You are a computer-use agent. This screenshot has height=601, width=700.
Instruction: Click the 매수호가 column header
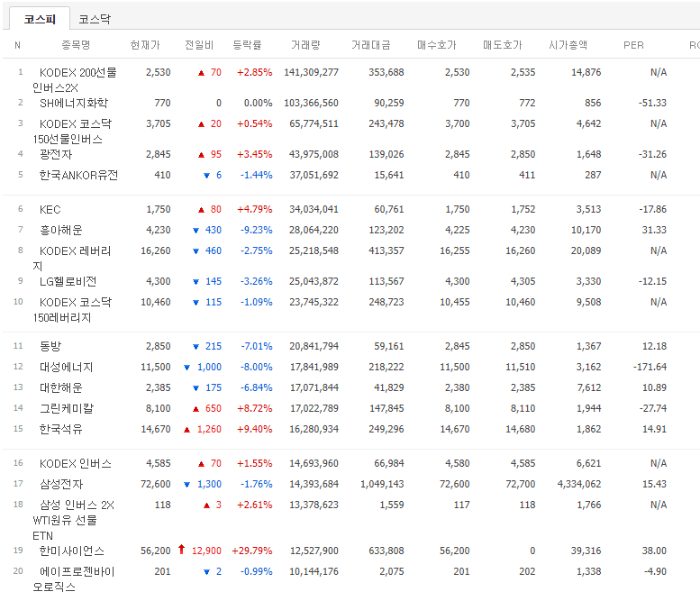(437, 45)
